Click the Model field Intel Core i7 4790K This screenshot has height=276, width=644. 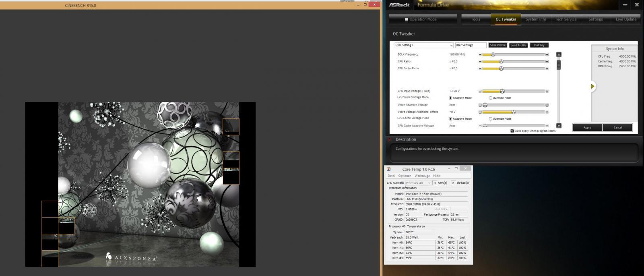[x=436, y=194]
